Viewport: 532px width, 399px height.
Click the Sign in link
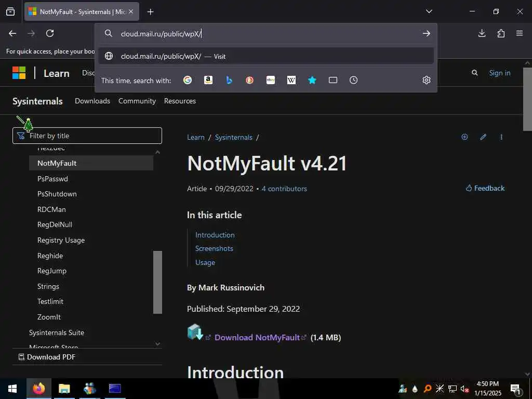[x=499, y=73]
